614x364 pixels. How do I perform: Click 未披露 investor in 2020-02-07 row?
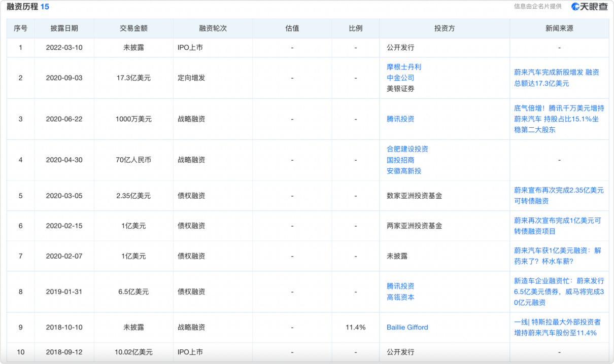click(397, 257)
